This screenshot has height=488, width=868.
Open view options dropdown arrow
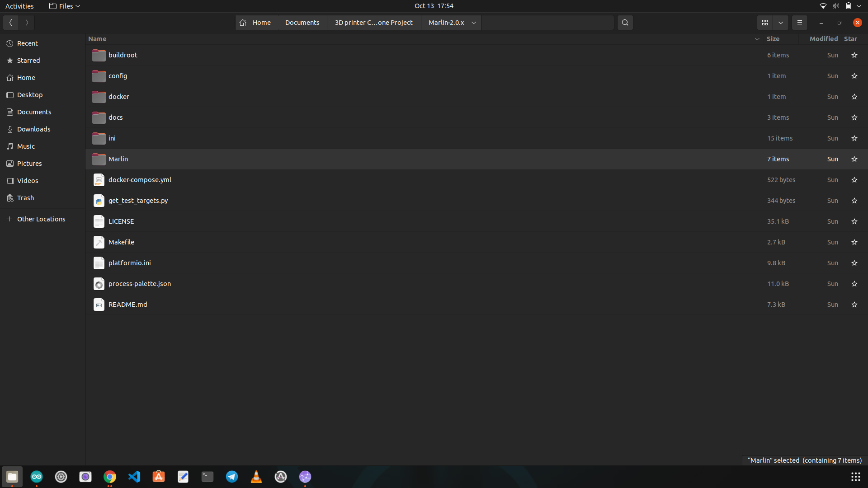click(x=781, y=23)
